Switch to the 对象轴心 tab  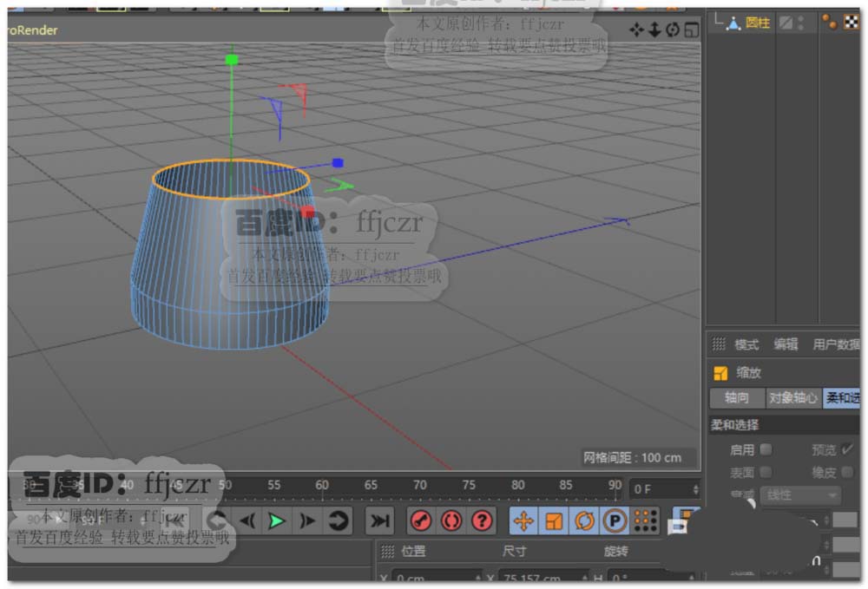[x=792, y=398]
